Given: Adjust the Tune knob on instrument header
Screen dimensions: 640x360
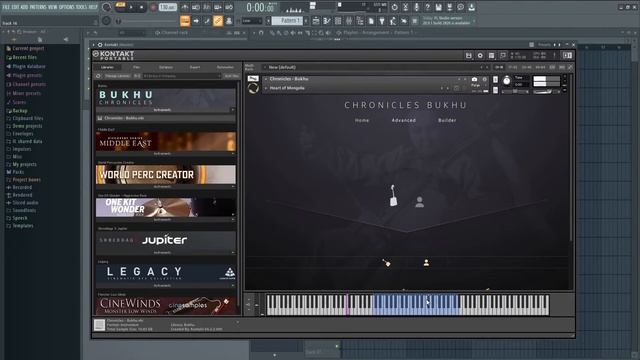Looking at the screenshot, I should pyautogui.click(x=507, y=81).
